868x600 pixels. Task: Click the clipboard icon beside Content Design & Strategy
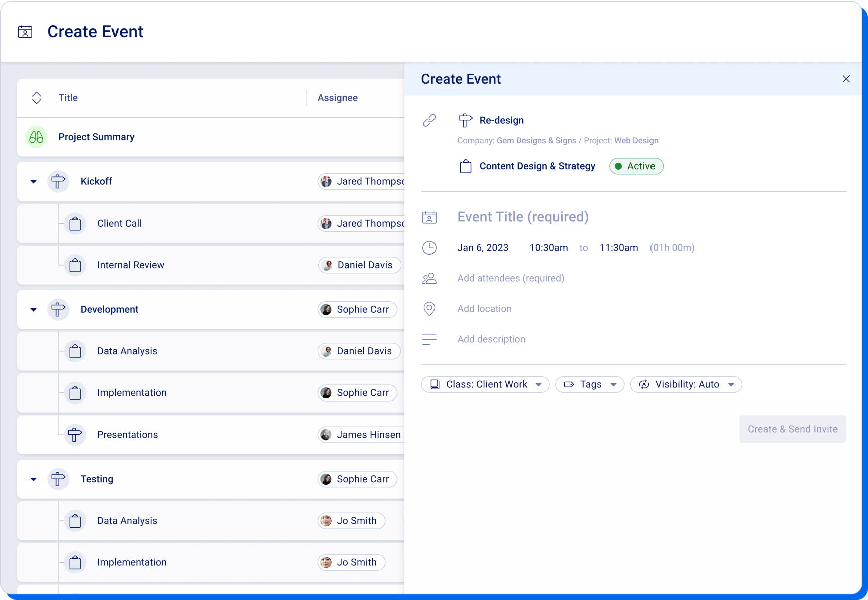coord(465,166)
